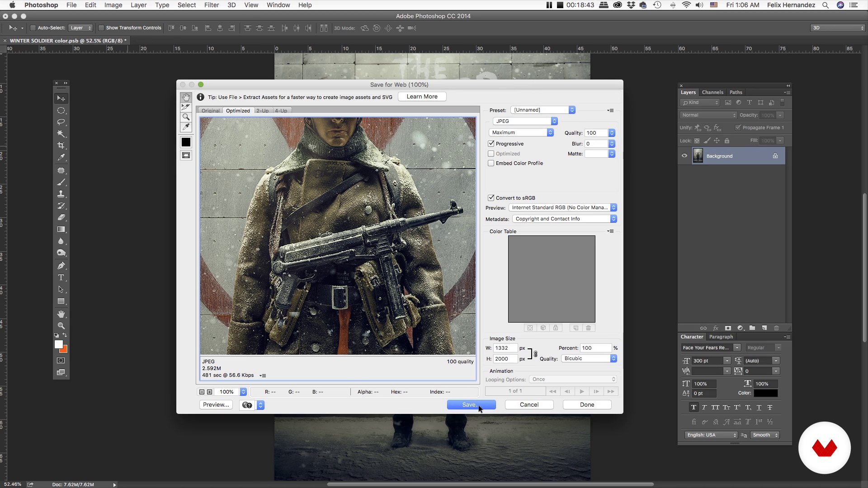Select the Elliptical Marquee tool

(x=61, y=111)
